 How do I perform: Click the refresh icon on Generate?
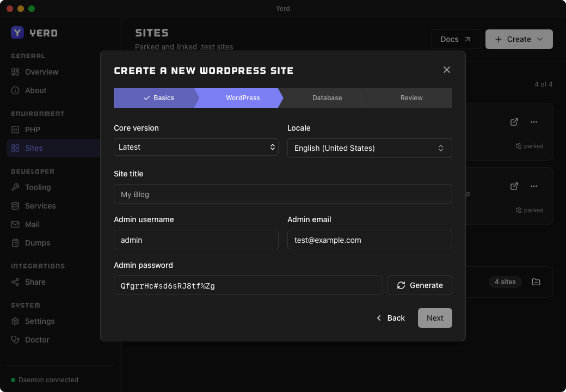click(401, 285)
